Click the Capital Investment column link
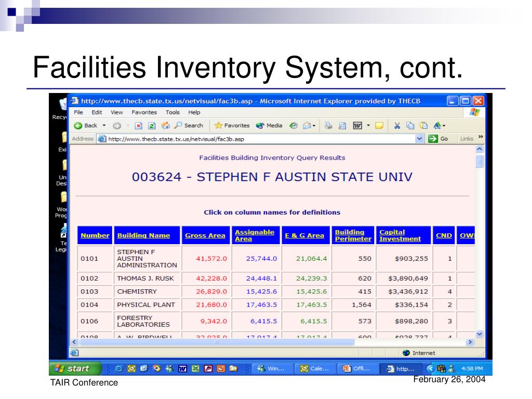Screen dimensions: 532x399 tap(400, 235)
